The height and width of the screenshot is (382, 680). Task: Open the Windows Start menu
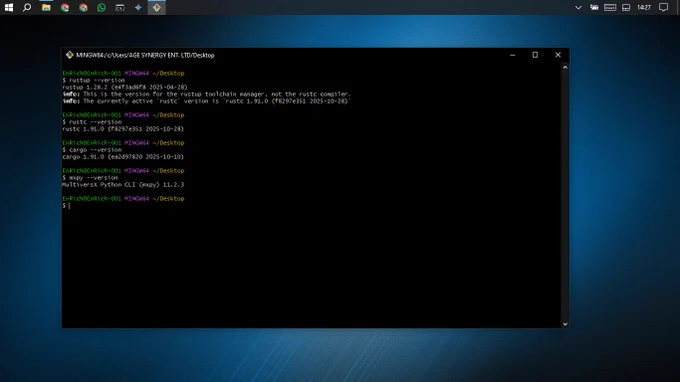click(9, 7)
